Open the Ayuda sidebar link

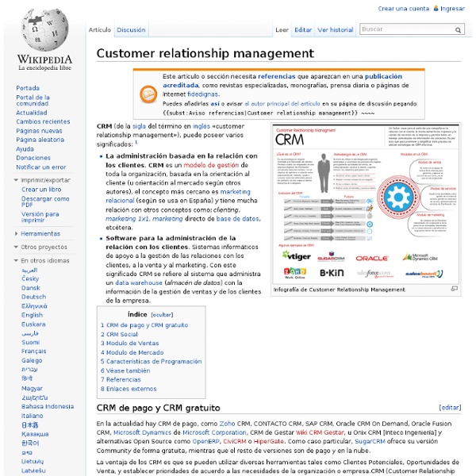[25, 149]
